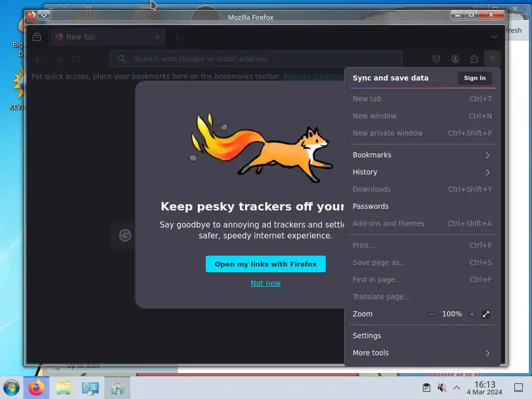Viewport: 532px width, 399px height.
Task: Enter full screen with the arrows icon
Action: click(486, 314)
